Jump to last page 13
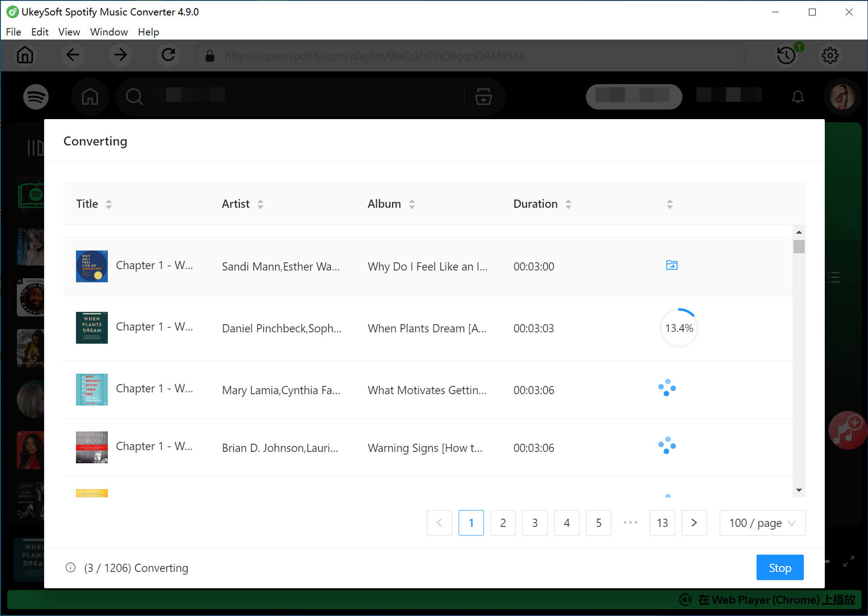This screenshot has height=616, width=868. pos(662,523)
